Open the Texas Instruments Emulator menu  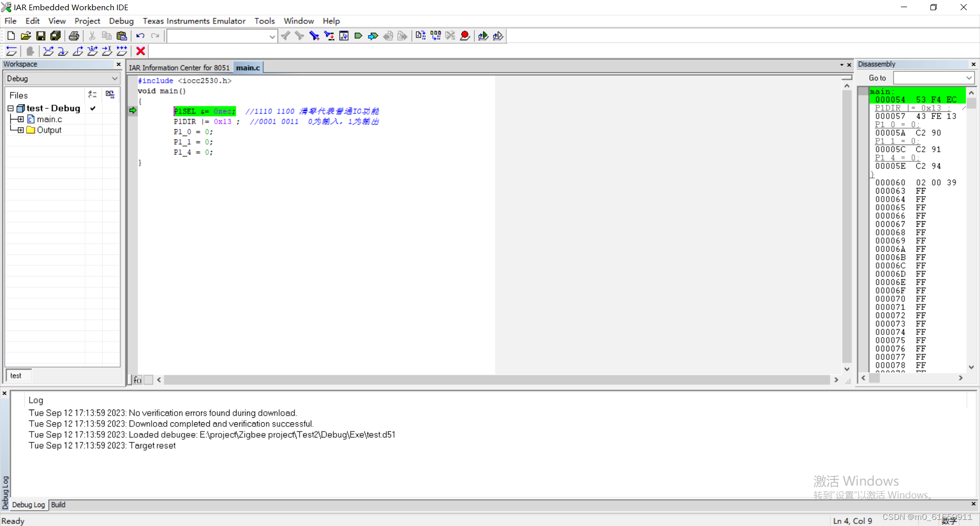point(194,21)
